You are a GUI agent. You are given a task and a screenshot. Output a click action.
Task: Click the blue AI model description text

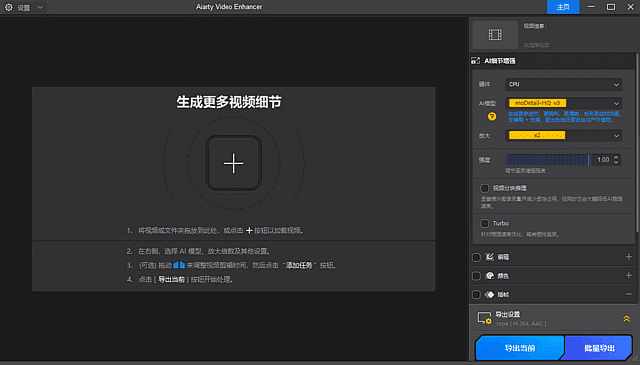click(x=564, y=116)
